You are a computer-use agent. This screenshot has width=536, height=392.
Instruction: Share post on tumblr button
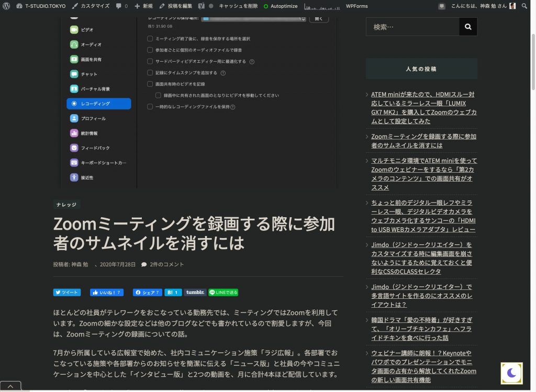195,292
